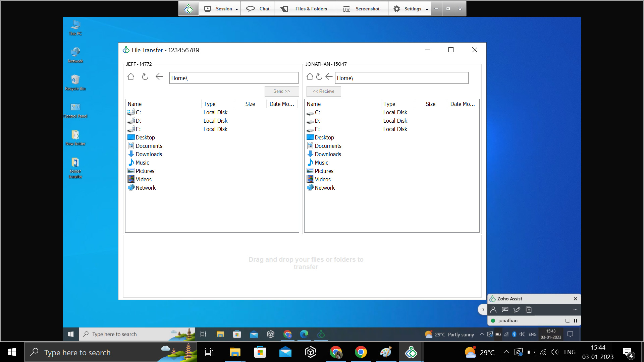The image size is (644, 362).
Task: Click the participant icon in widget
Action: [493, 310]
